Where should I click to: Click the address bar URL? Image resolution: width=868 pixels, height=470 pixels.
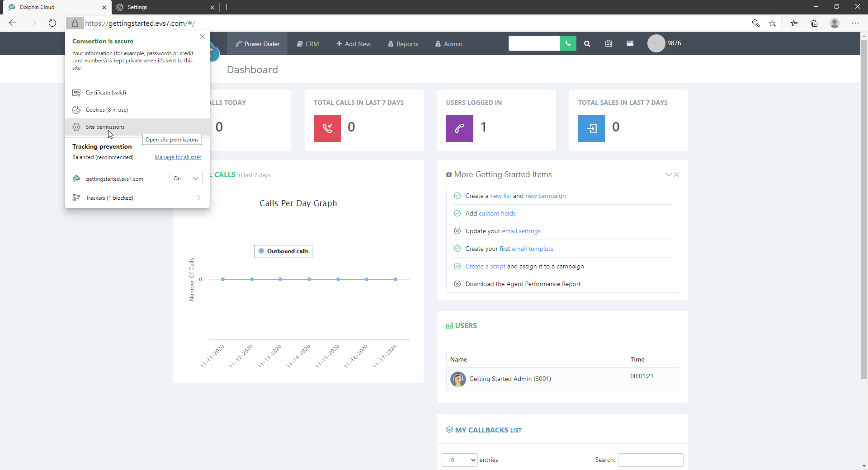[140, 23]
